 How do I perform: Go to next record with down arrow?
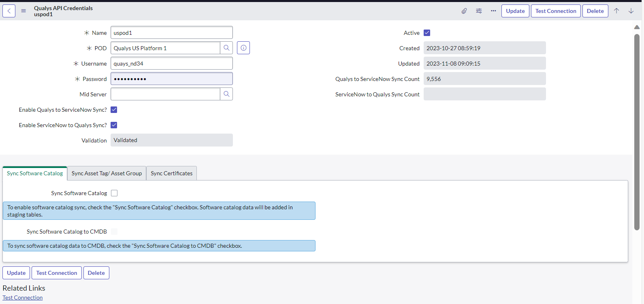click(631, 11)
